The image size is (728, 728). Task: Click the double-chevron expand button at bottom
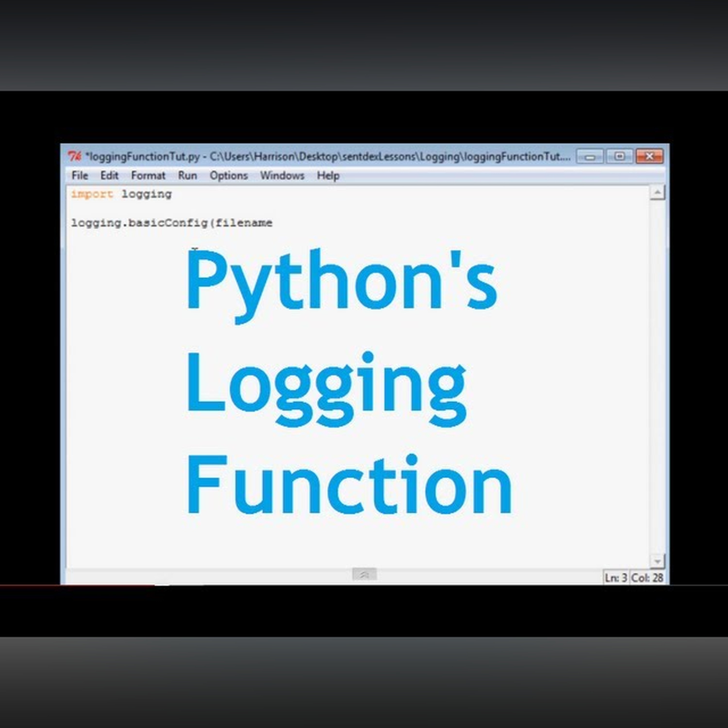click(x=364, y=575)
